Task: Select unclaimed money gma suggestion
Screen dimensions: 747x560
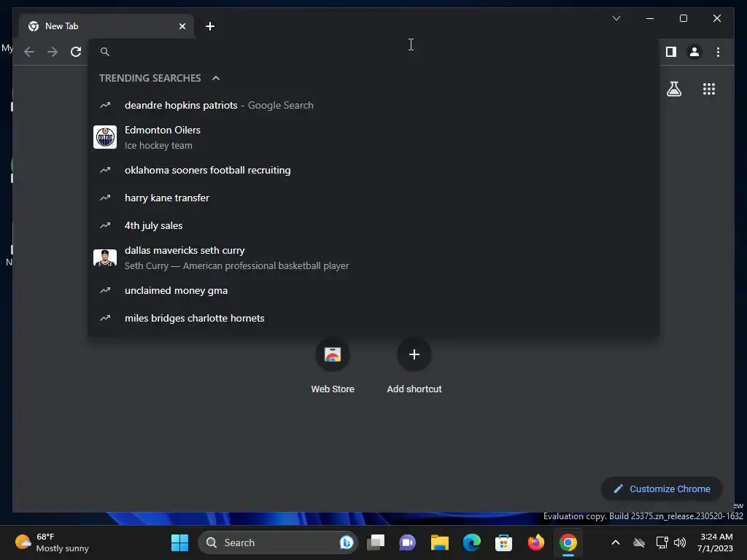Action: pos(374,290)
